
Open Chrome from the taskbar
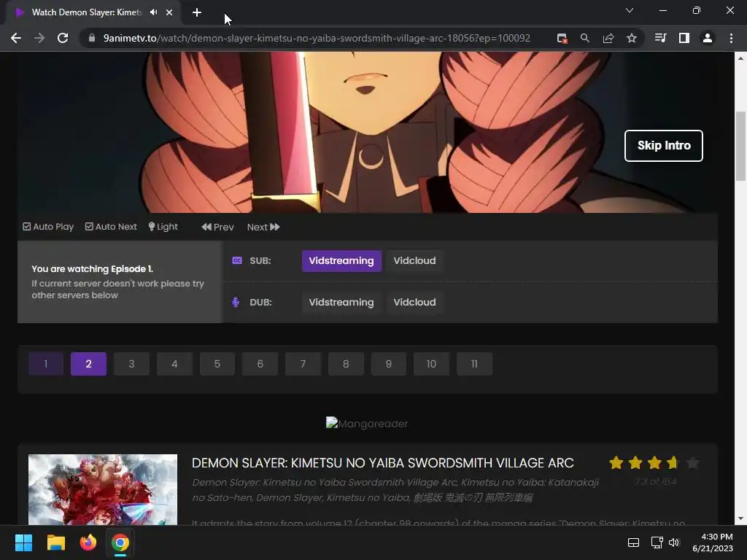120,542
